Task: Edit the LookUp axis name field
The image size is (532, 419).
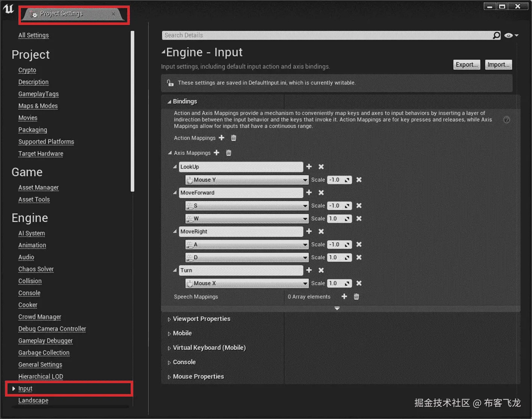Action: click(241, 167)
